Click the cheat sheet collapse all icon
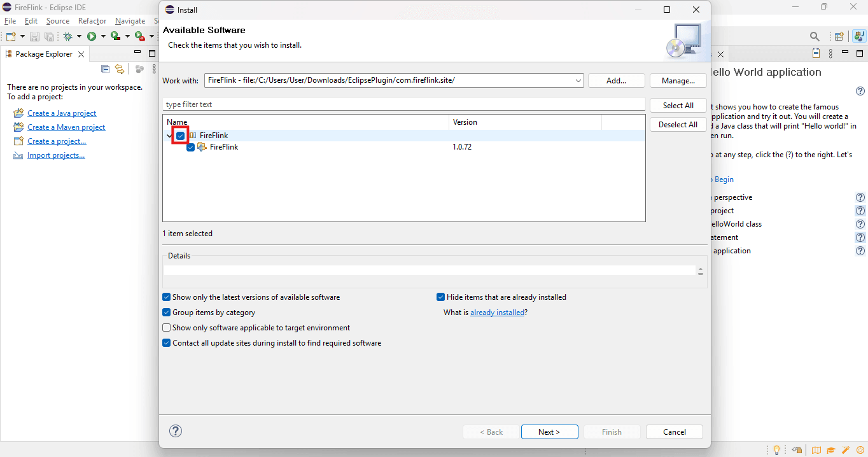Viewport: 868px width, 457px height. coord(816,53)
